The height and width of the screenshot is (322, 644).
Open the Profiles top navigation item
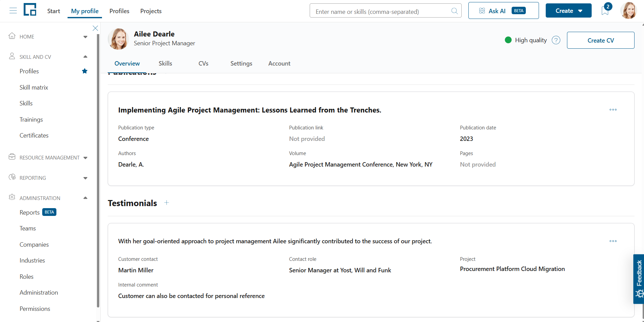click(119, 11)
